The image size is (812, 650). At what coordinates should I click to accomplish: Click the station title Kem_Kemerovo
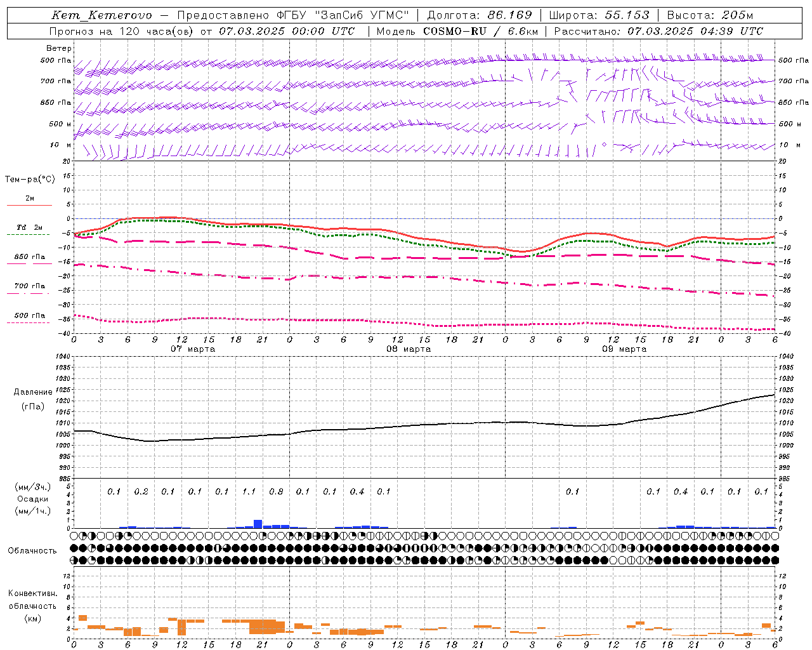[101, 15]
